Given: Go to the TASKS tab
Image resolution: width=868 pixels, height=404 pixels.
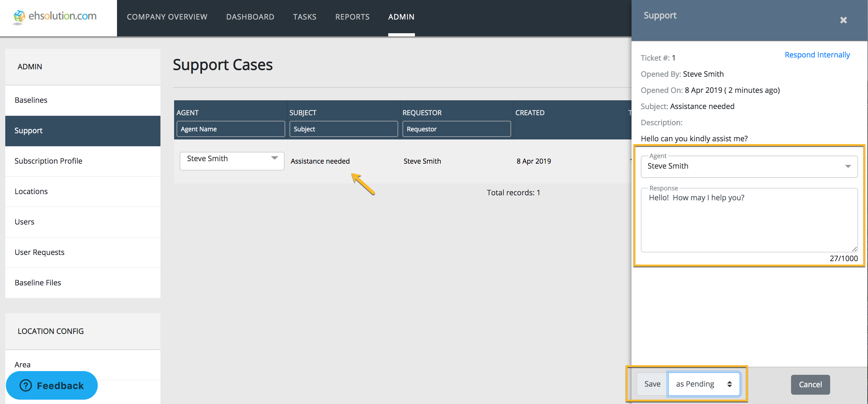Looking at the screenshot, I should 305,16.
